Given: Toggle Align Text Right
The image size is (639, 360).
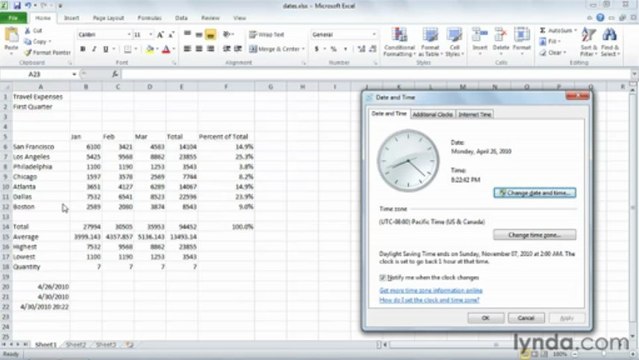Looking at the screenshot, I should [x=210, y=49].
